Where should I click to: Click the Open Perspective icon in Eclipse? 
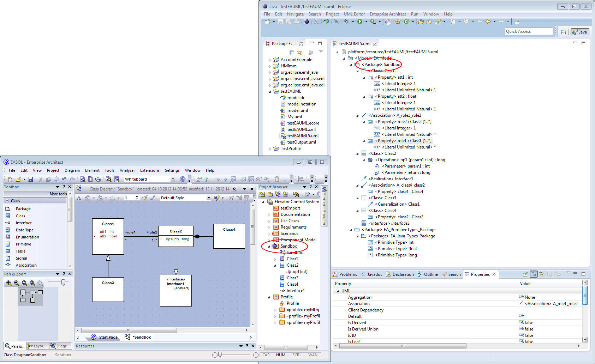(564, 32)
